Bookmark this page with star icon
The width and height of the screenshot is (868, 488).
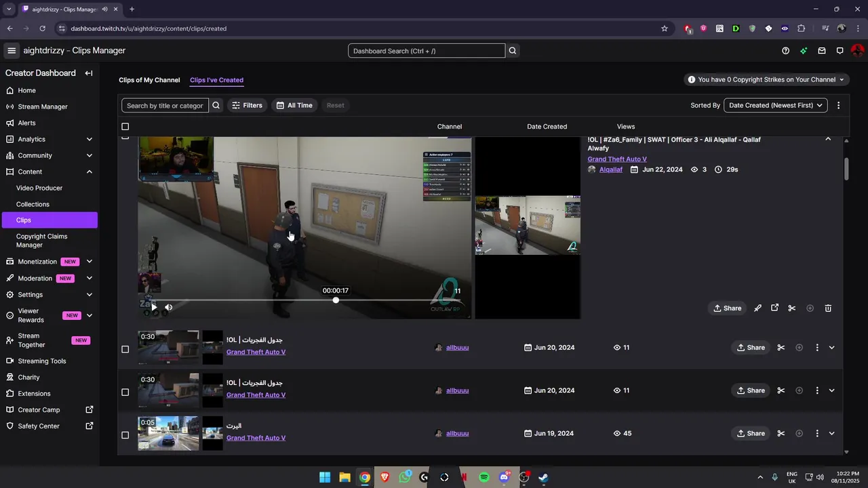[x=665, y=28]
